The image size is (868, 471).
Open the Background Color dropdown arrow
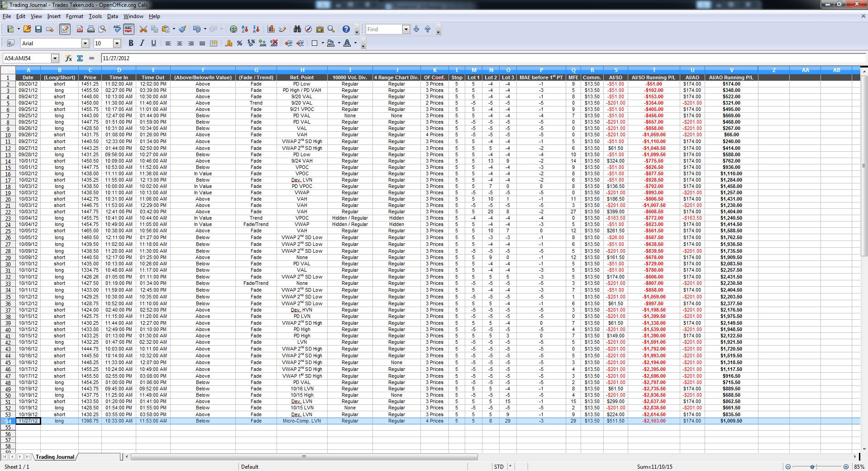pyautogui.click(x=339, y=43)
